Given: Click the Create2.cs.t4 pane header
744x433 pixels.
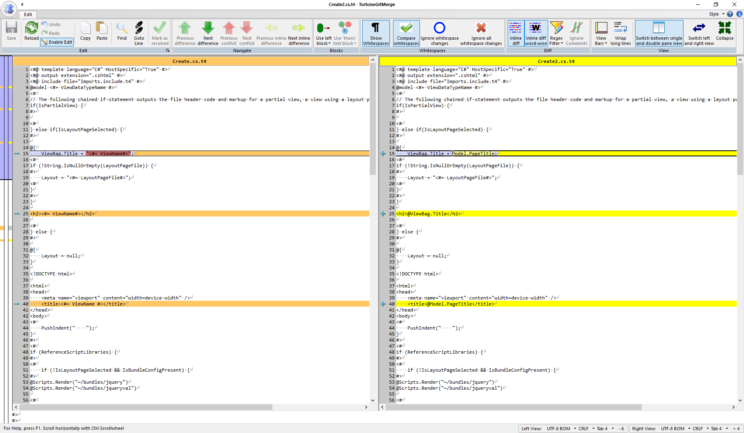Looking at the screenshot, I should [558, 61].
